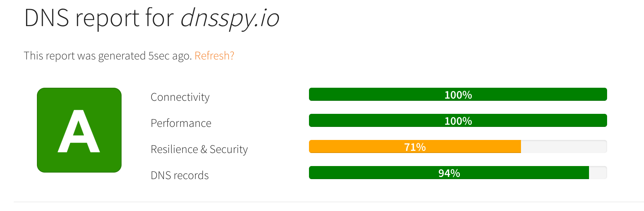The width and height of the screenshot is (644, 211).
Task: Click the 100% text on the Performance bar
Action: (x=458, y=120)
